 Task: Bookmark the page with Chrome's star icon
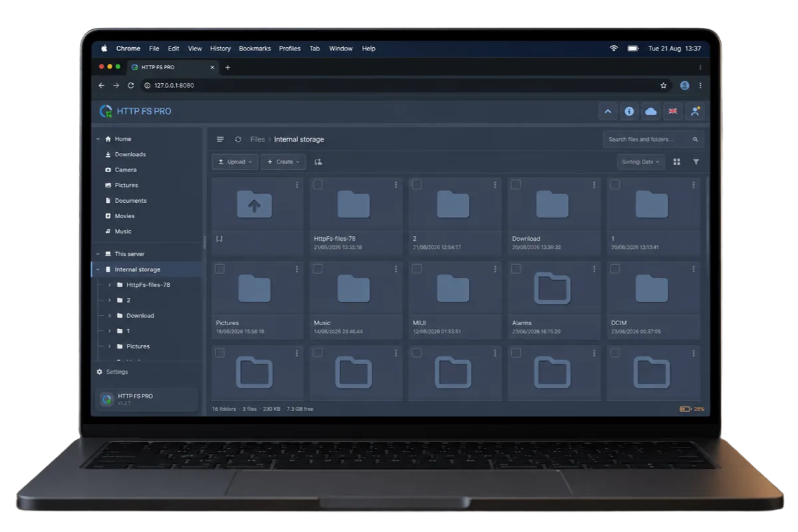pos(663,86)
